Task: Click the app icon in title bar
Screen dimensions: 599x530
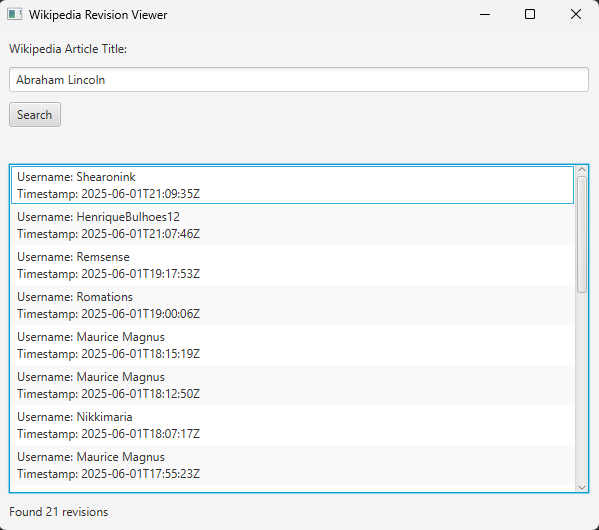Action: 15,15
